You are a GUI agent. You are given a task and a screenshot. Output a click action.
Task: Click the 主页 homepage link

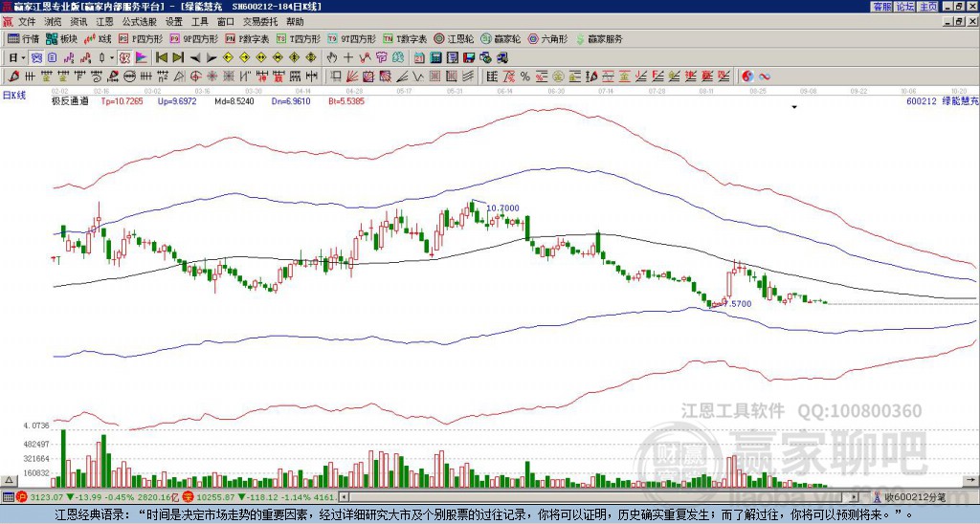pyautogui.click(x=928, y=7)
